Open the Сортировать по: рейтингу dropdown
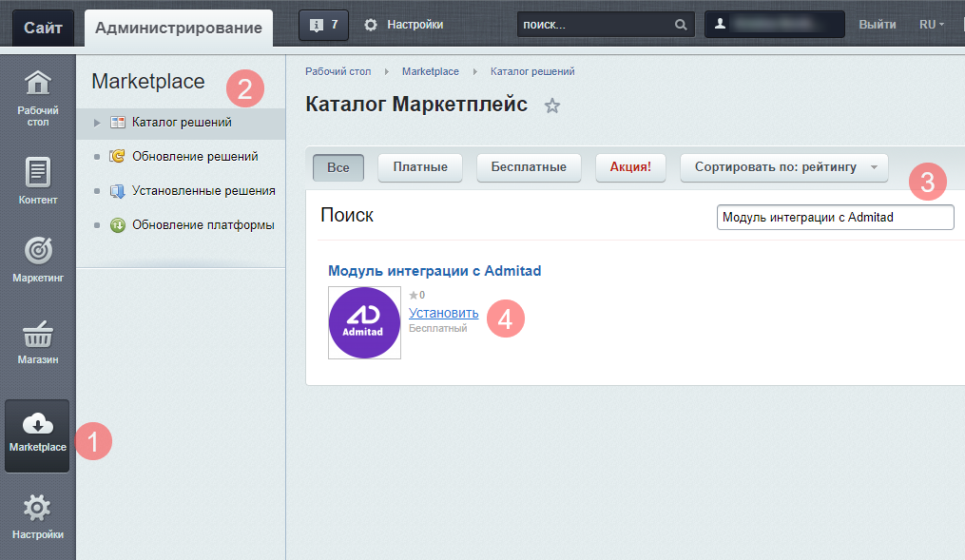Viewport: 965px width, 560px height. (783, 167)
